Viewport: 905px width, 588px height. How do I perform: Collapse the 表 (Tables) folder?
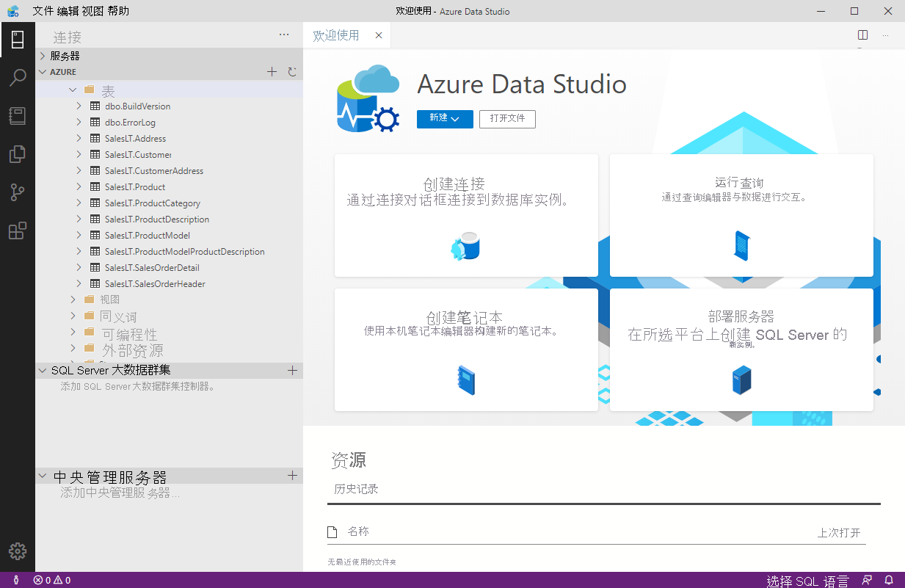pos(72,90)
